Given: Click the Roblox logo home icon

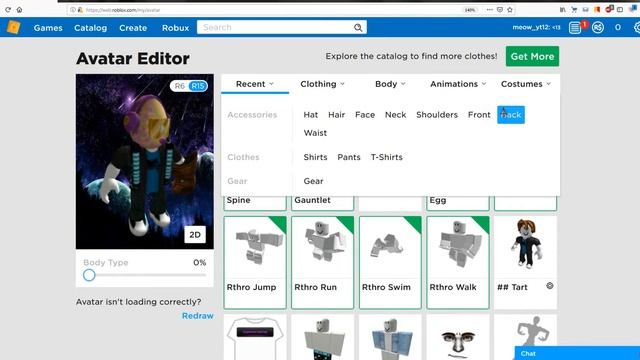Looking at the screenshot, I should (13, 27).
